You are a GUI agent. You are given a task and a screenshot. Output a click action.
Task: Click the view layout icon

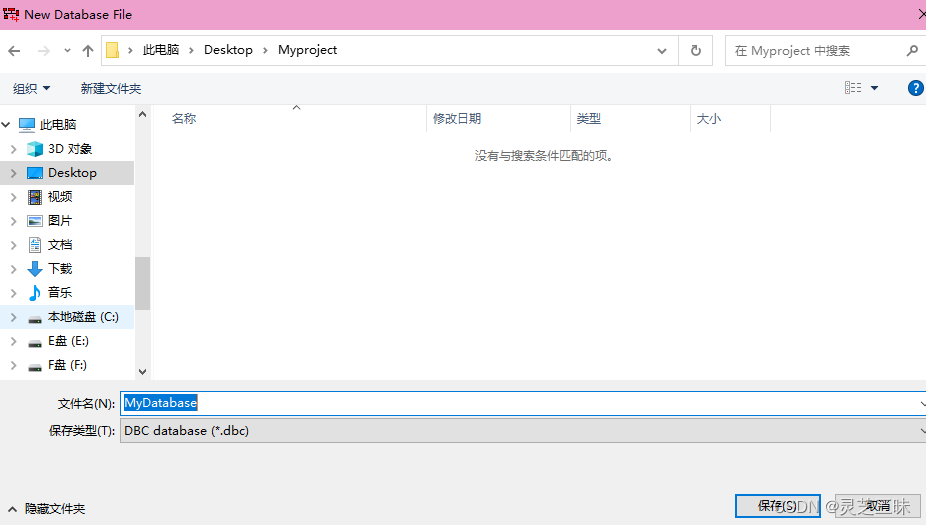click(853, 88)
